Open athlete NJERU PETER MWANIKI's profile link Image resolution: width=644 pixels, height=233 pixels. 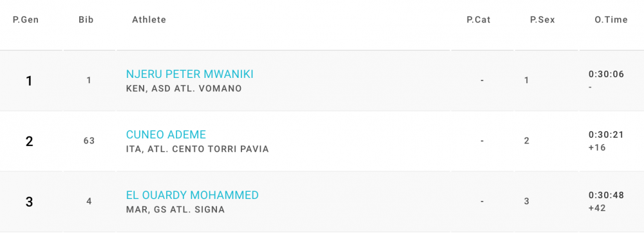(189, 74)
